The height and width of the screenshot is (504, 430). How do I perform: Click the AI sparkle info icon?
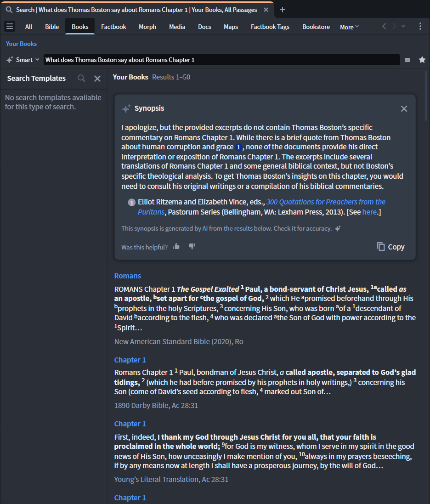coord(338,228)
